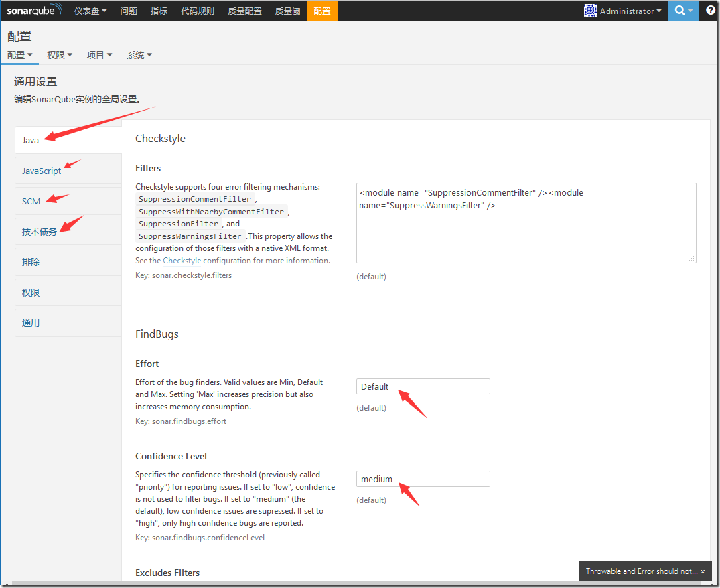Click the 通用设置 page heading
The width and height of the screenshot is (720, 588).
tap(35, 82)
